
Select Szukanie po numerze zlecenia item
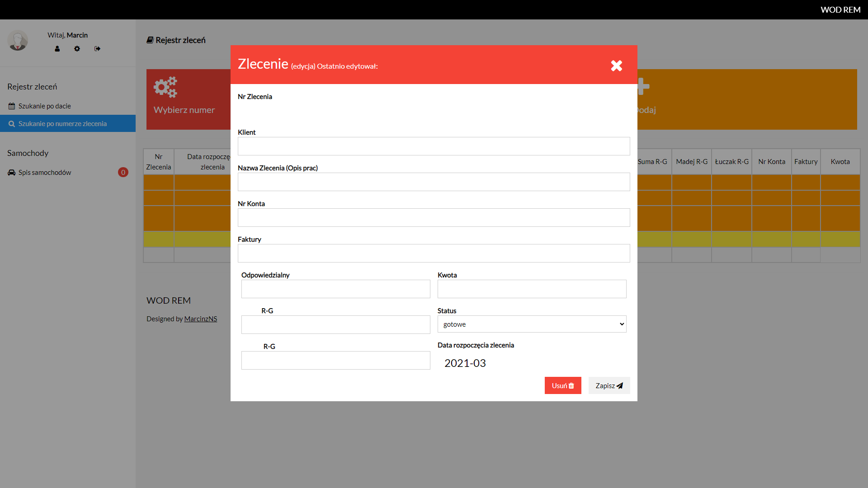[62, 124]
